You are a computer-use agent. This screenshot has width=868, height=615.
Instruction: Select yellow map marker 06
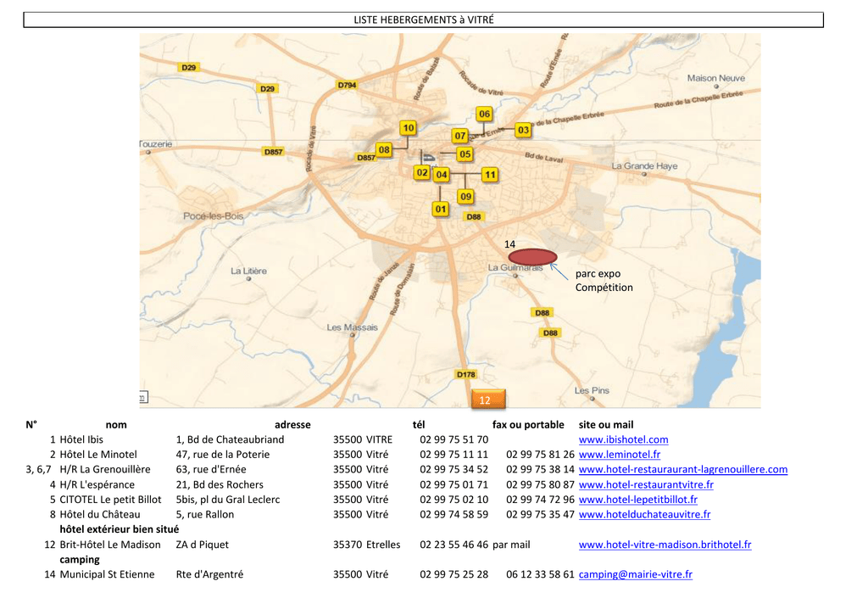[x=484, y=114]
